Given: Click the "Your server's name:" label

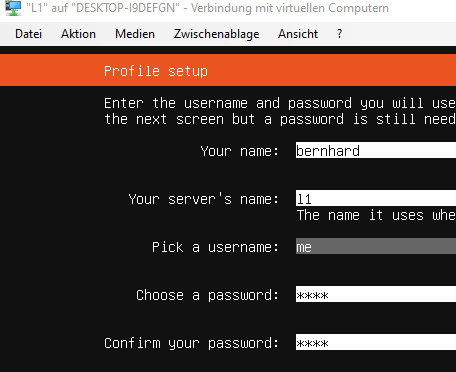Looking at the screenshot, I should point(204,199).
